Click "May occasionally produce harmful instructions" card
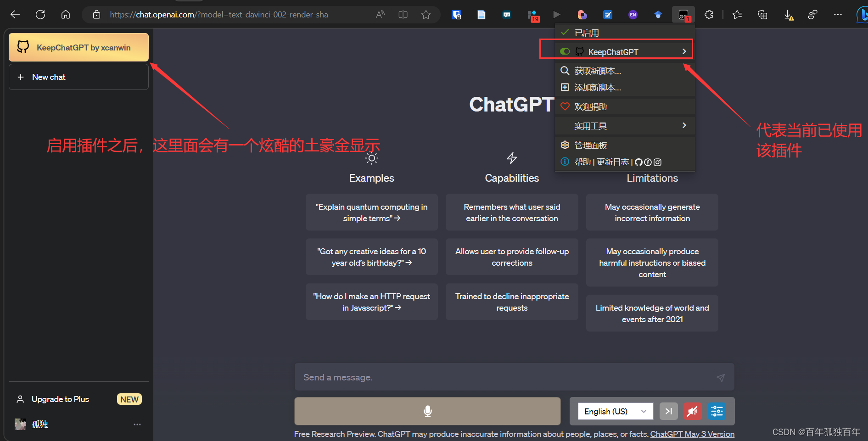 [x=652, y=262]
